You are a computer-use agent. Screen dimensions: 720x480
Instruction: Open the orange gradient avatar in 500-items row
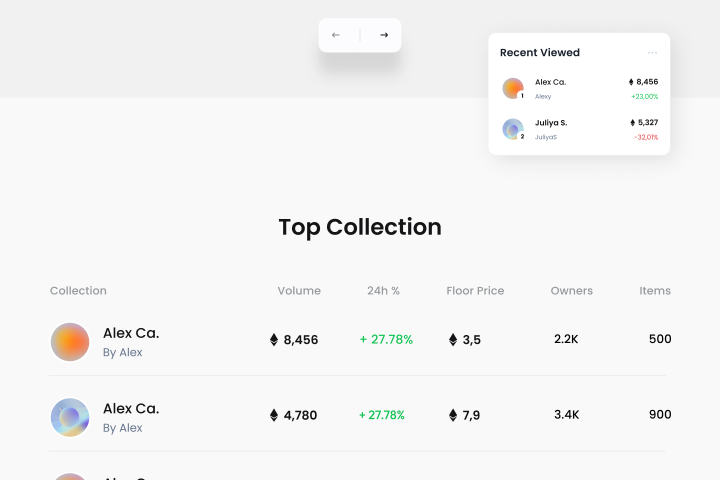[70, 342]
